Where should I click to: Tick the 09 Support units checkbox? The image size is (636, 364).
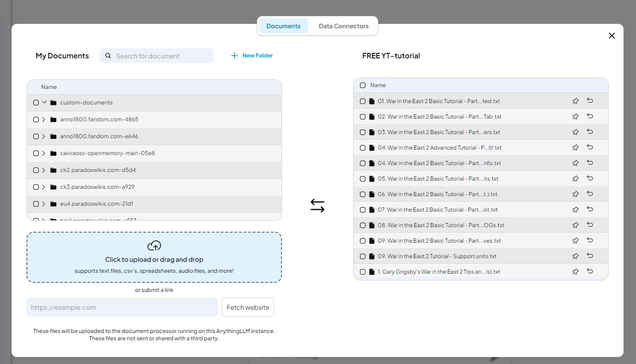[x=363, y=256]
